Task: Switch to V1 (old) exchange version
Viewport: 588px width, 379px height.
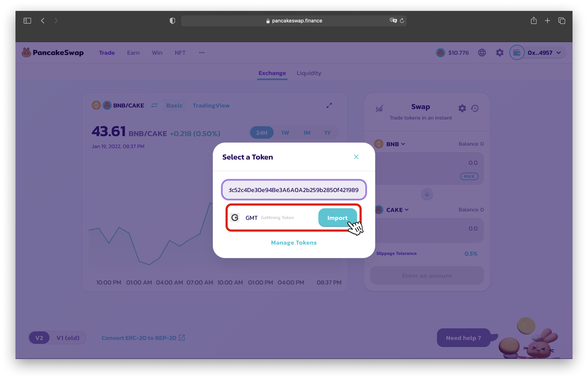Action: pyautogui.click(x=68, y=338)
